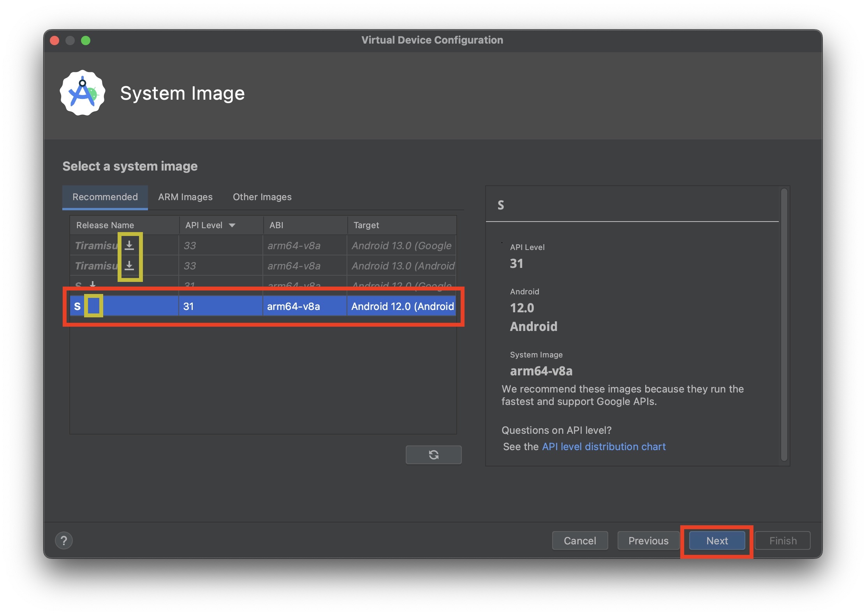The width and height of the screenshot is (866, 616).
Task: Open the API level distribution chart link
Action: (x=604, y=447)
